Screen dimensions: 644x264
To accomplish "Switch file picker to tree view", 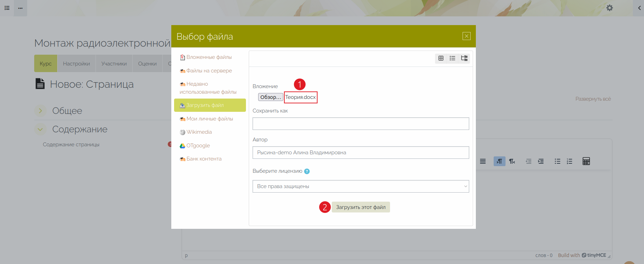I will [464, 58].
